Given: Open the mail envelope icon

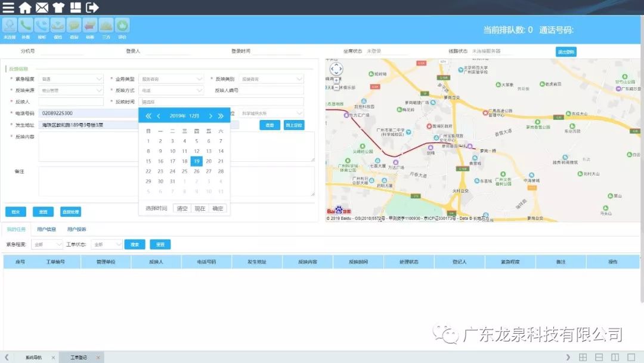Looking at the screenshot, I should click(42, 8).
